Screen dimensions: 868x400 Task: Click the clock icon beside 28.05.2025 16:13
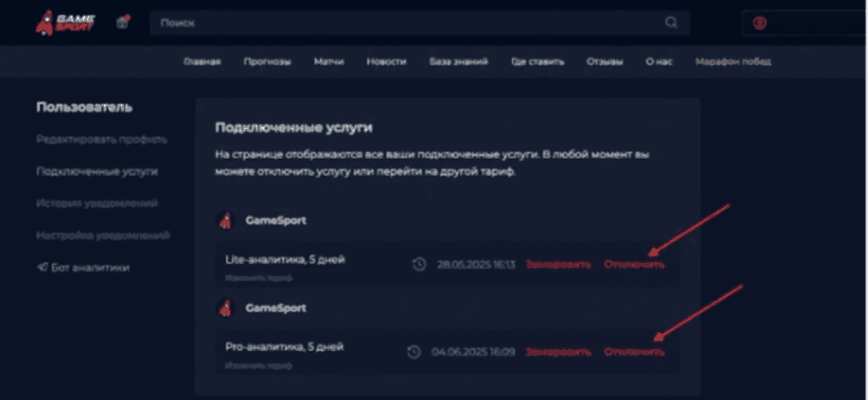(419, 264)
